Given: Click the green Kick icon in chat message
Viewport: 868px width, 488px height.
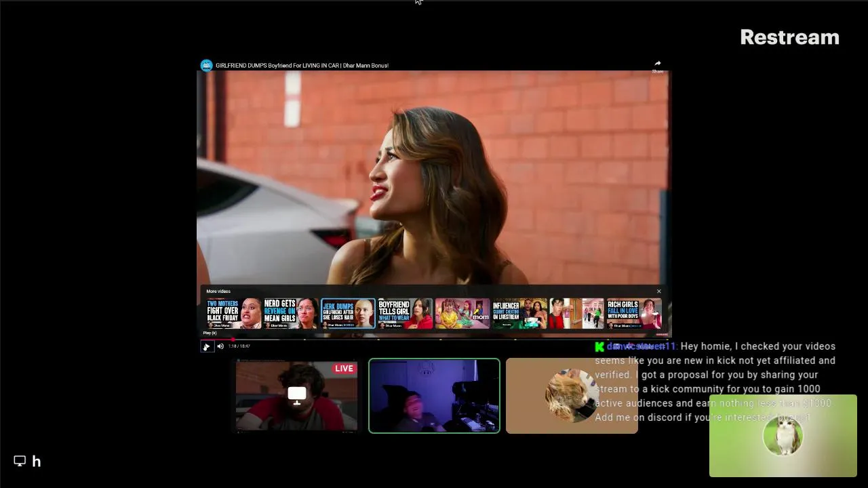Looking at the screenshot, I should pyautogui.click(x=599, y=346).
